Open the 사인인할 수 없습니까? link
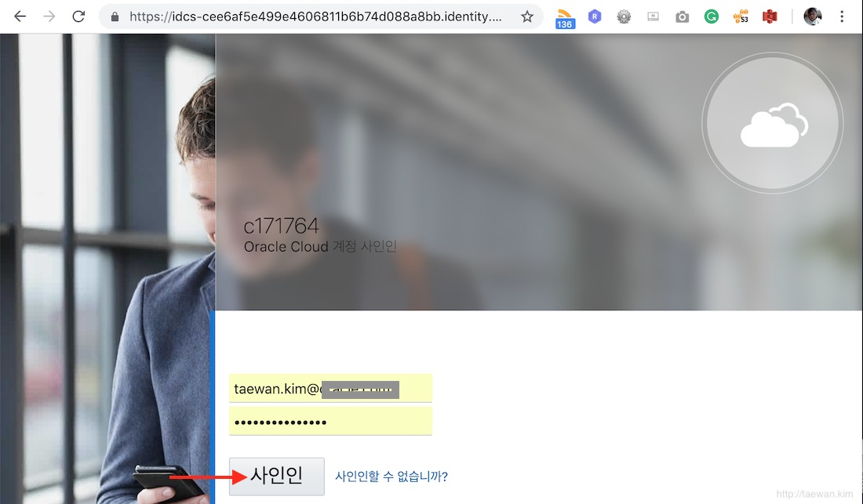The width and height of the screenshot is (863, 504). point(391,476)
